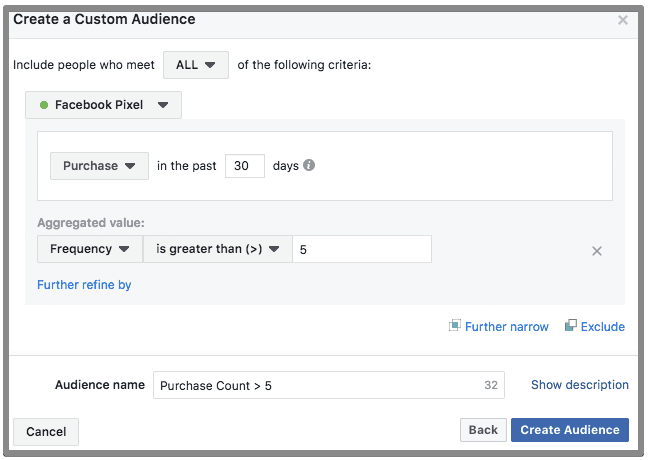649x460 pixels.
Task: Click the Show description link
Action: 579,385
